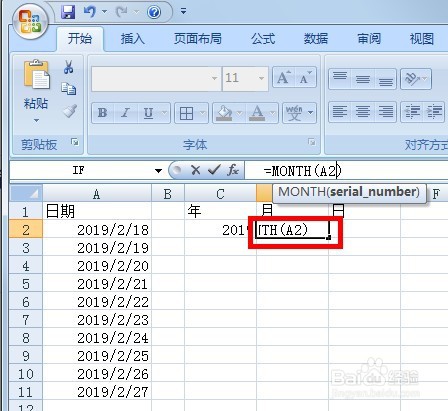Select column C header
Image resolution: width=448 pixels, height=411 pixels.
click(220, 194)
